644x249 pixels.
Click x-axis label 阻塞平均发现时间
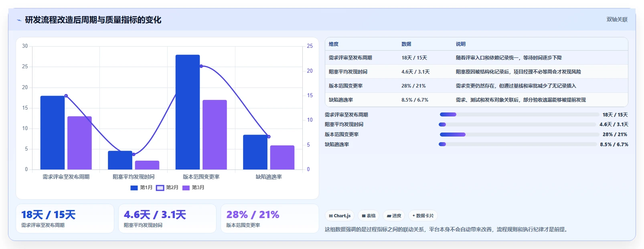pyautogui.click(x=134, y=177)
